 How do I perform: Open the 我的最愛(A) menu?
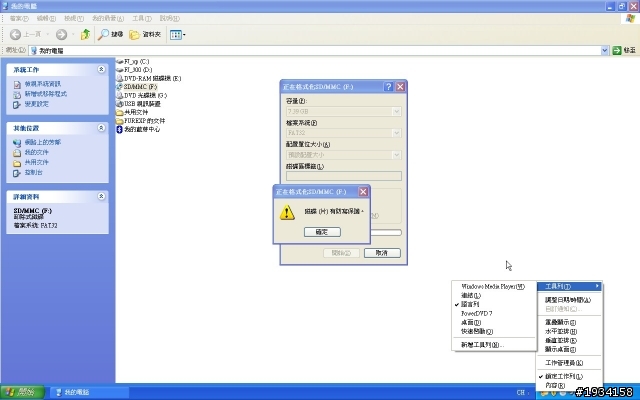108,18
